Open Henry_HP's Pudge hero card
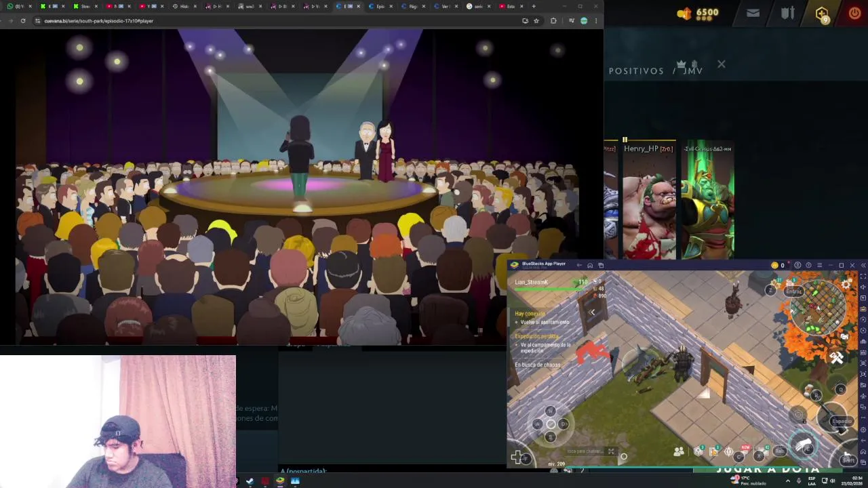This screenshot has width=868, height=488. click(x=649, y=201)
